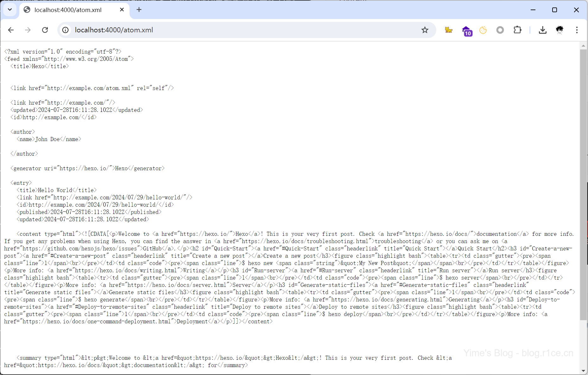
Task: Open the yellow cat extension icon
Action: coord(448,30)
